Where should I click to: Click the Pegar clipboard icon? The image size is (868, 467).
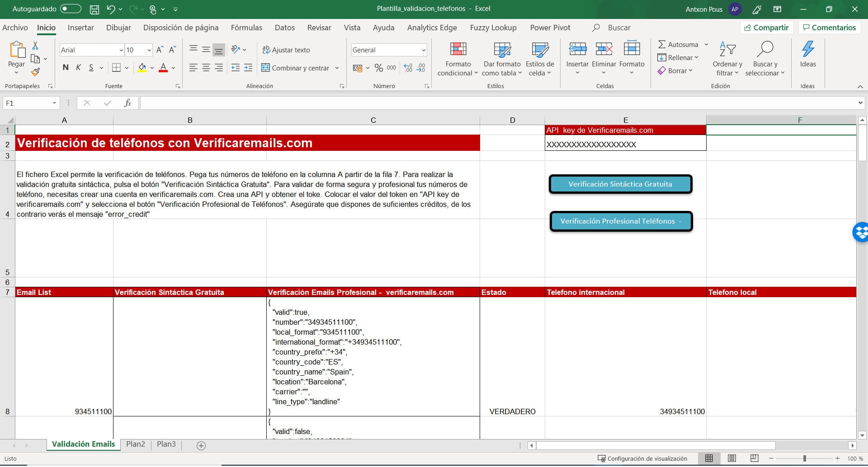pyautogui.click(x=17, y=50)
